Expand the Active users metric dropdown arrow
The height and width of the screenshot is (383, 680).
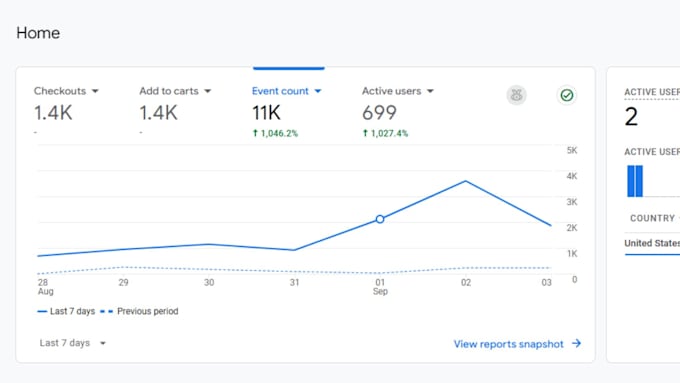(x=430, y=91)
